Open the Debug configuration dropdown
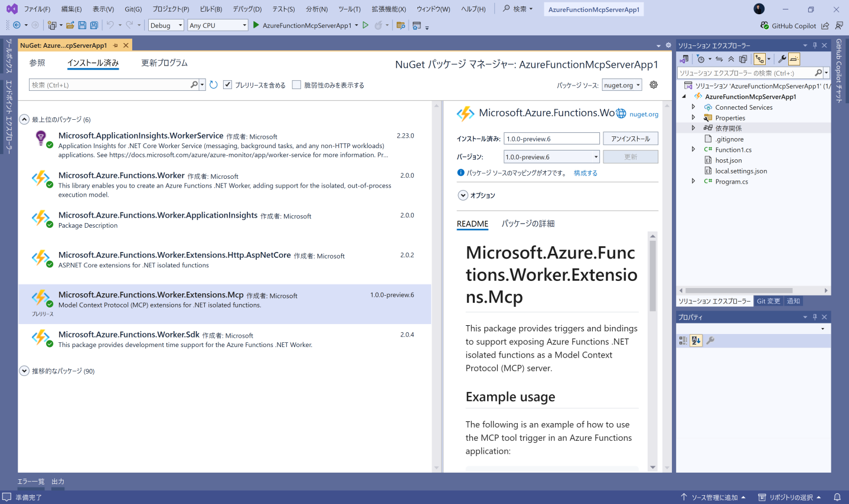This screenshot has height=504, width=849. click(166, 25)
